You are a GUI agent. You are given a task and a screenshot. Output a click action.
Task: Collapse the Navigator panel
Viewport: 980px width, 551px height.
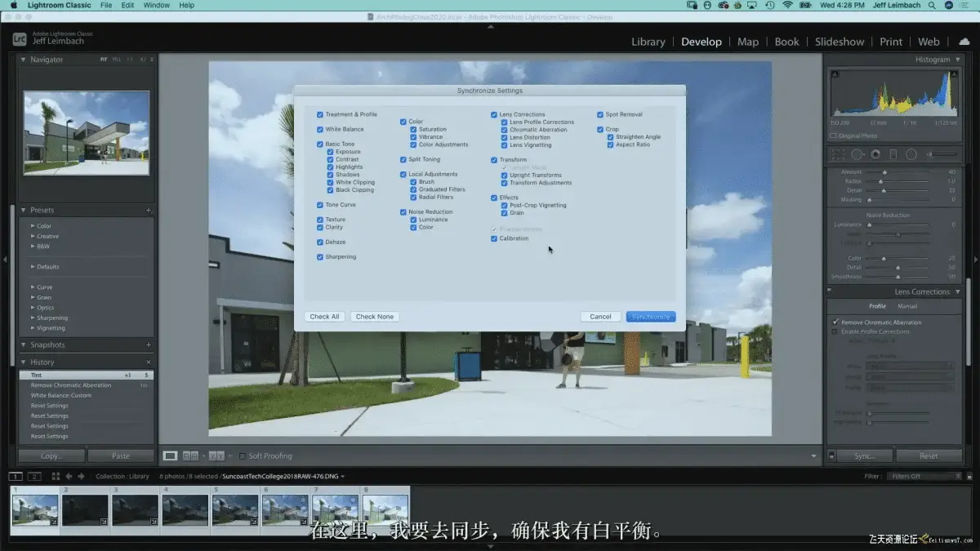tap(24, 60)
